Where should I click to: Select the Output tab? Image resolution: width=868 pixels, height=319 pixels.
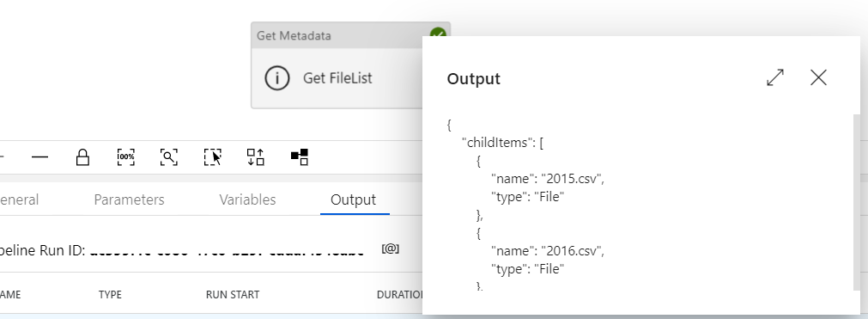(x=353, y=199)
